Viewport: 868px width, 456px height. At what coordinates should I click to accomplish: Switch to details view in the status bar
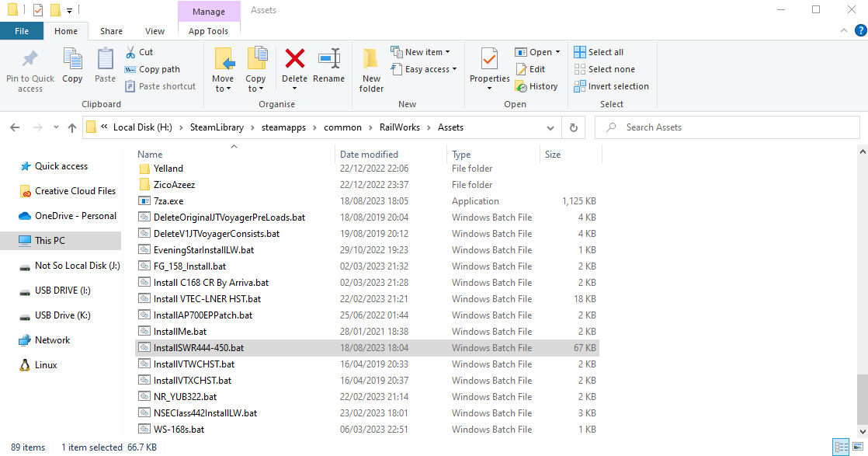[x=840, y=447]
